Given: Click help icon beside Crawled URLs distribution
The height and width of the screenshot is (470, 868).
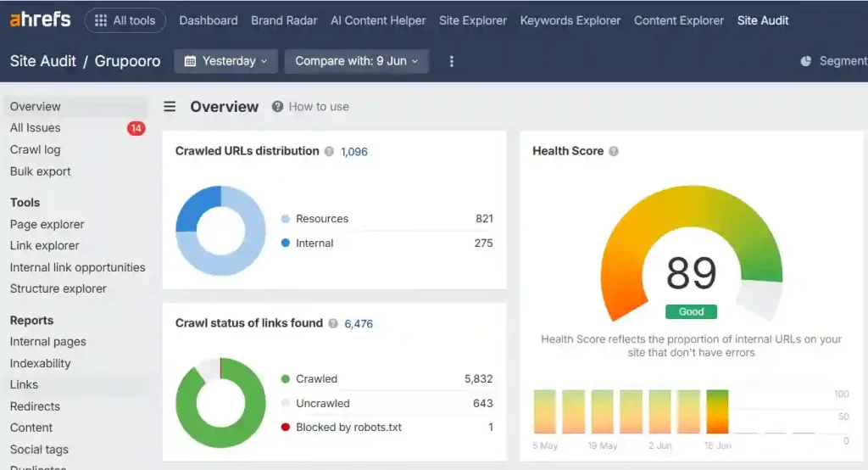Looking at the screenshot, I should tap(329, 151).
